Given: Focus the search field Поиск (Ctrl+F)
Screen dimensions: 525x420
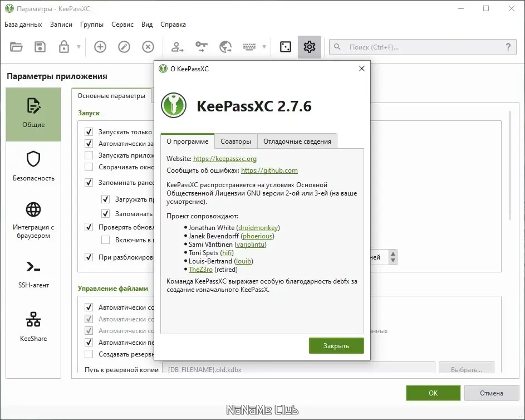Looking at the screenshot, I should [423, 47].
